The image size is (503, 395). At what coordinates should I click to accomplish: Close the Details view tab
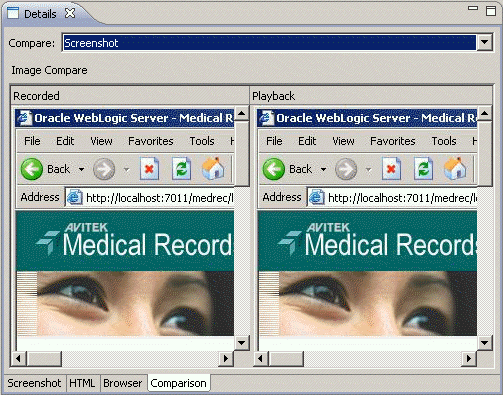(x=70, y=13)
